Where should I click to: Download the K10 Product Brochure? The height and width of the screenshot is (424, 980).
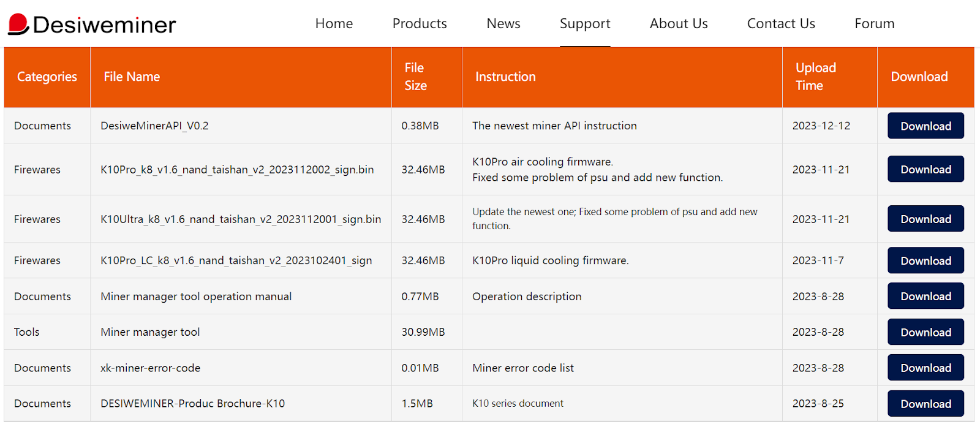(x=925, y=404)
